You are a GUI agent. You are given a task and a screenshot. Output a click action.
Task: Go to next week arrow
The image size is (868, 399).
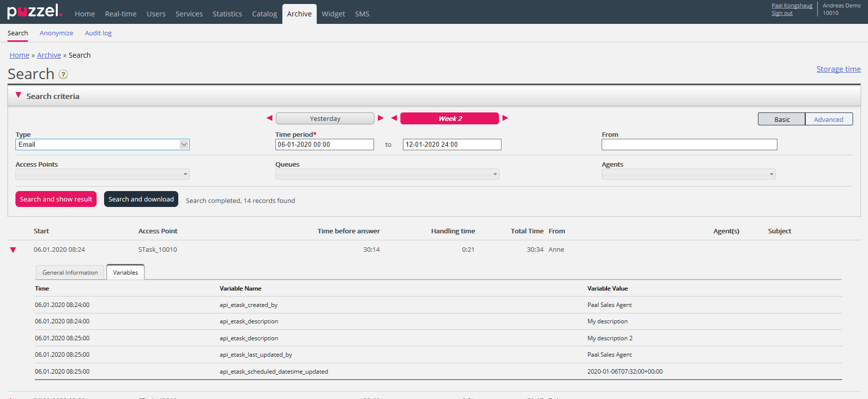505,118
